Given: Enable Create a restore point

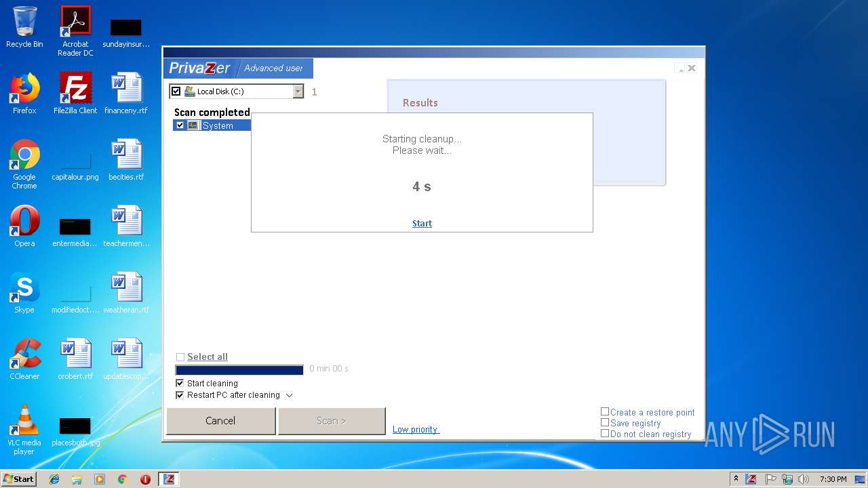Looking at the screenshot, I should coord(605,411).
